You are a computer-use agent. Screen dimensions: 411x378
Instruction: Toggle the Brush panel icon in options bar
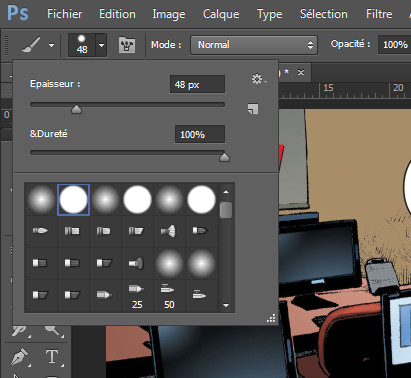(x=127, y=45)
